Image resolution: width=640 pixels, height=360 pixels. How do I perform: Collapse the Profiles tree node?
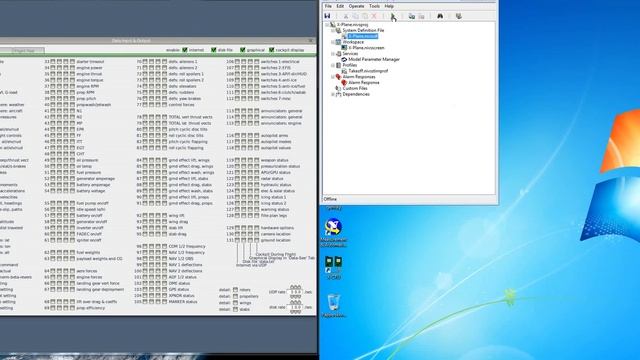[333, 65]
